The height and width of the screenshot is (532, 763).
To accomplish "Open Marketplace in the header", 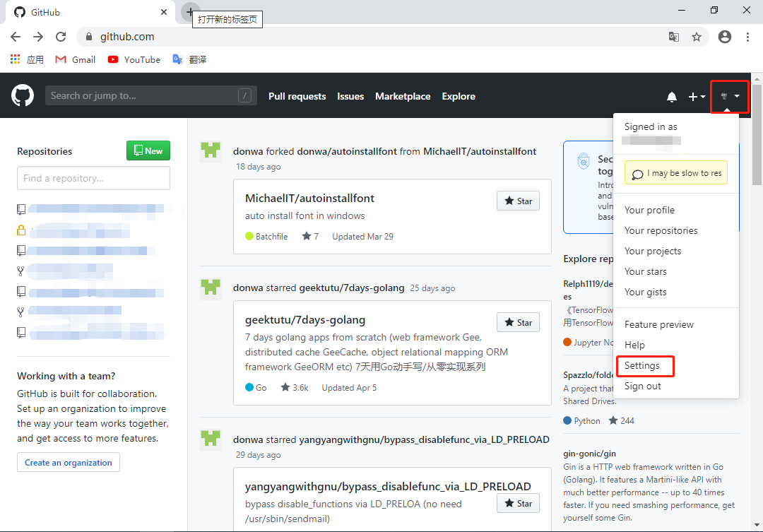I will (403, 96).
